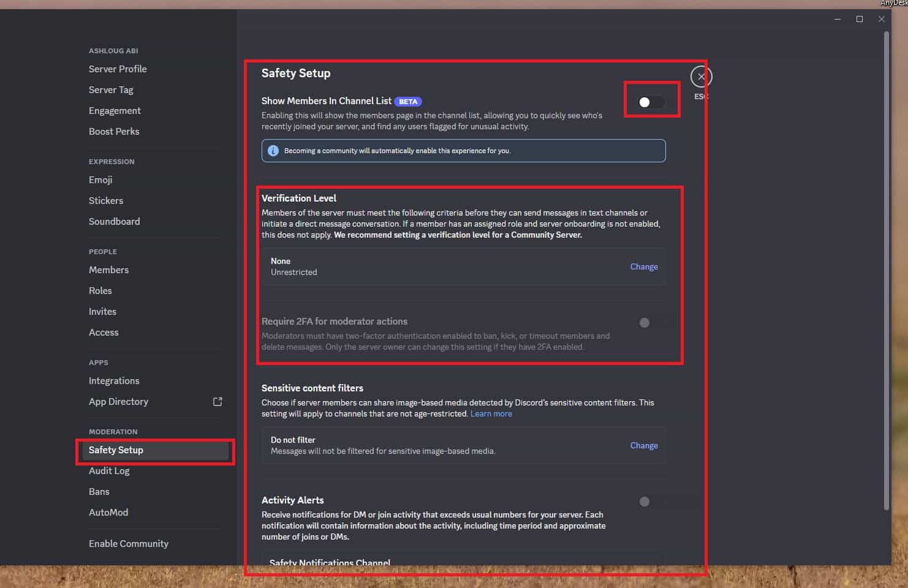
Task: Change the sensitive content filter setting
Action: tap(643, 445)
